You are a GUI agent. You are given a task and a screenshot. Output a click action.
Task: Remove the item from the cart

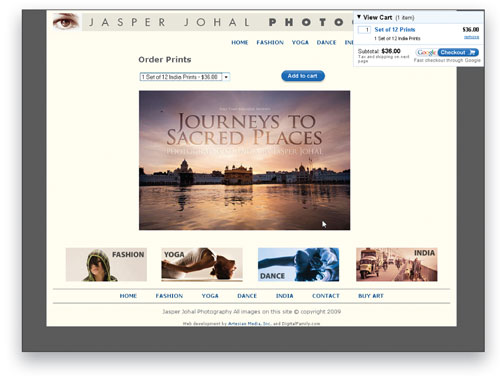471,37
